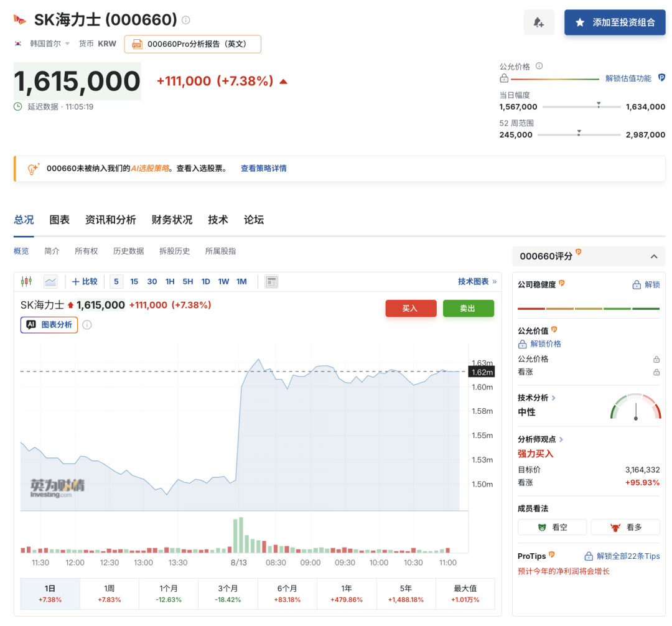Viewport: 672px width, 626px height.
Task: Select the 1周 period box
Action: click(x=110, y=594)
